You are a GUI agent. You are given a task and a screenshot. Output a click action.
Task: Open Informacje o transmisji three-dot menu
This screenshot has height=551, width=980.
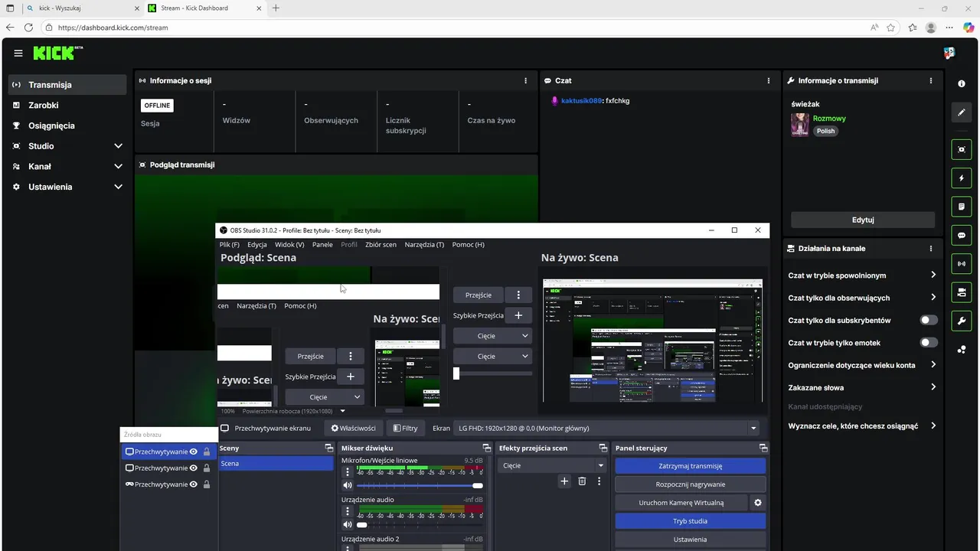pyautogui.click(x=931, y=80)
